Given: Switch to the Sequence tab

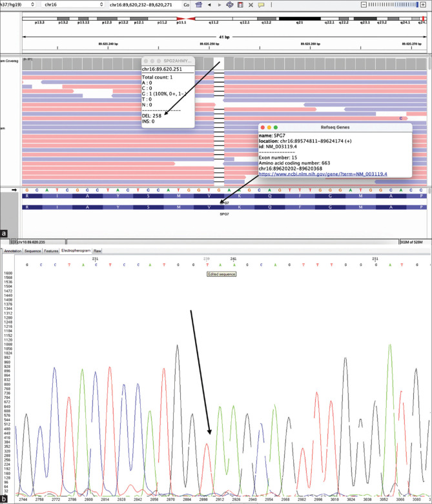Looking at the screenshot, I should [33, 250].
